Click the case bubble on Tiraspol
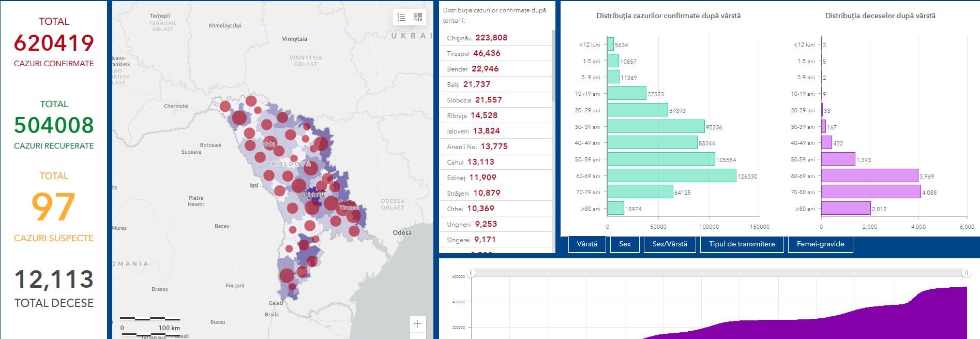980x339 pixels. coord(351,208)
